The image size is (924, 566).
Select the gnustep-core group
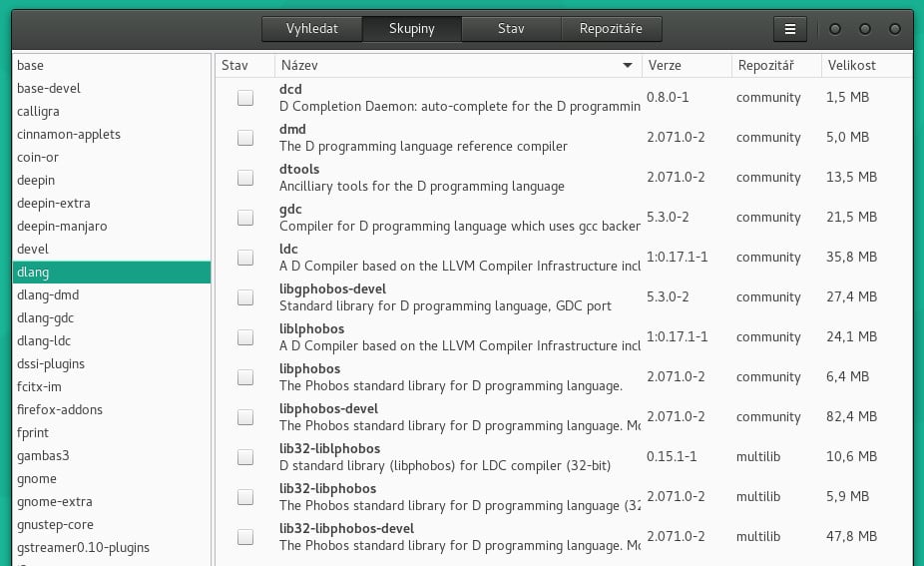(x=112, y=525)
